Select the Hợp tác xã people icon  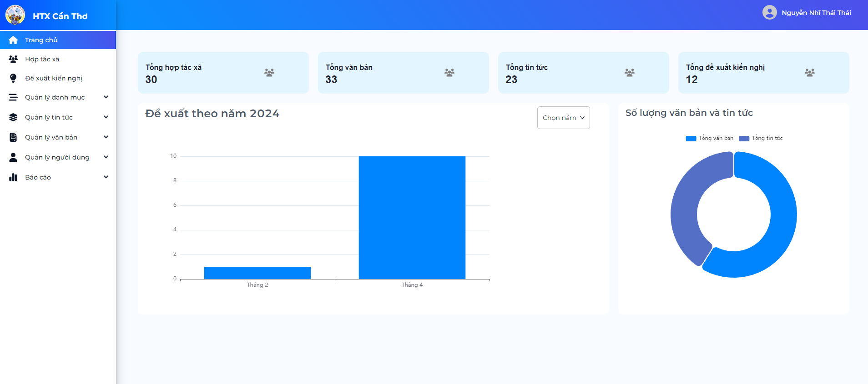pos(13,59)
